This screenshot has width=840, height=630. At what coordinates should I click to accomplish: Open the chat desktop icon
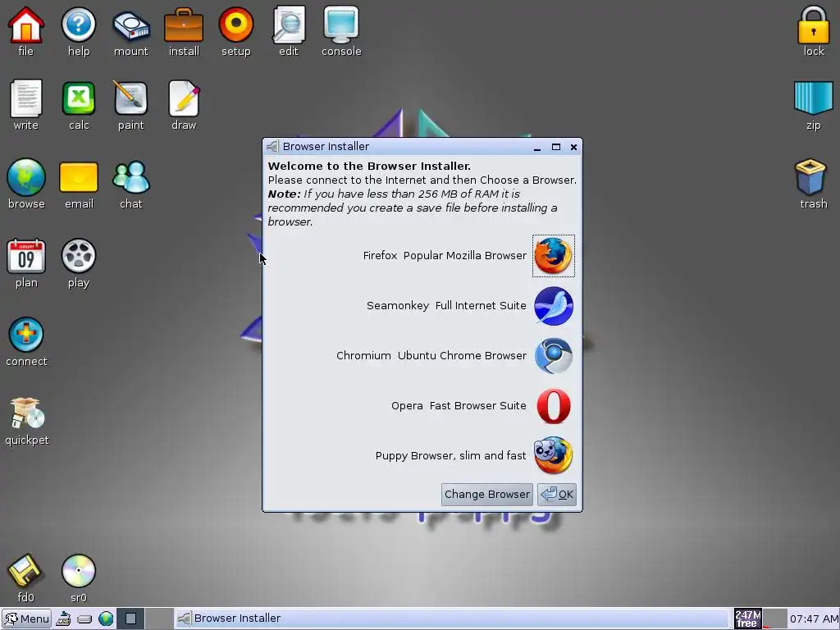coord(130,177)
